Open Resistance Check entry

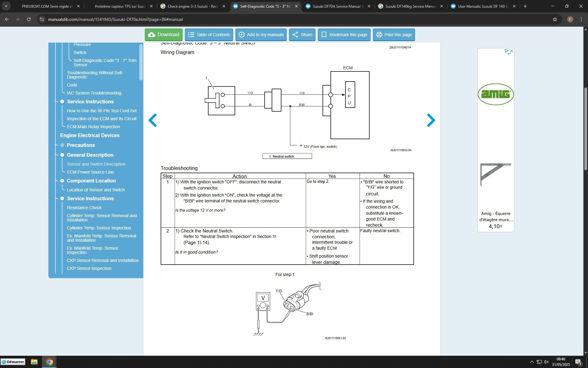coord(84,208)
